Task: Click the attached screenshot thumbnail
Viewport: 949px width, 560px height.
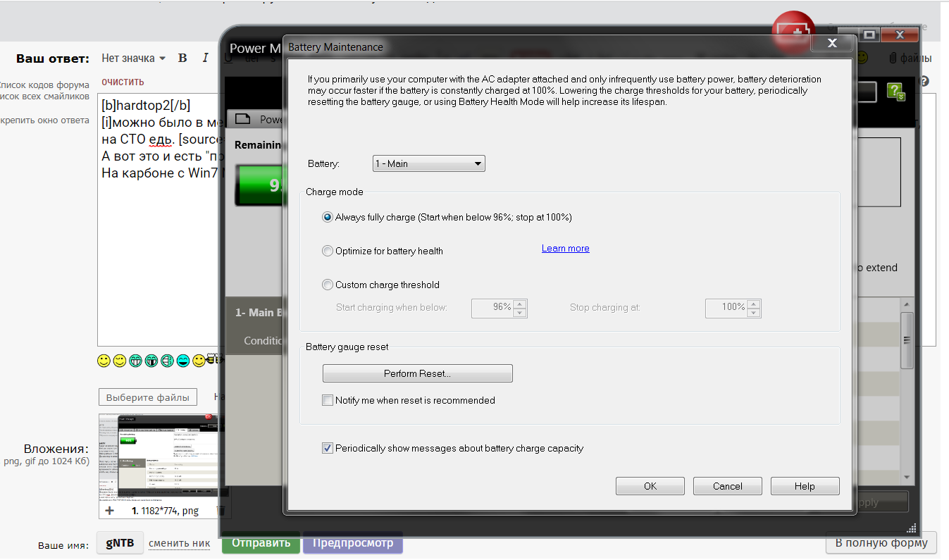Action: point(159,456)
